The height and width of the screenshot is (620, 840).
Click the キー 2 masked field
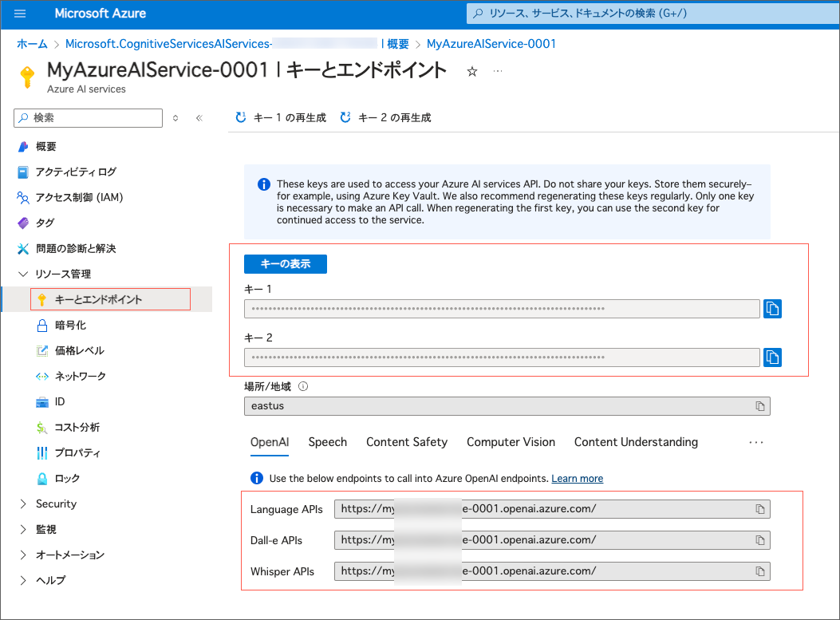coord(502,357)
